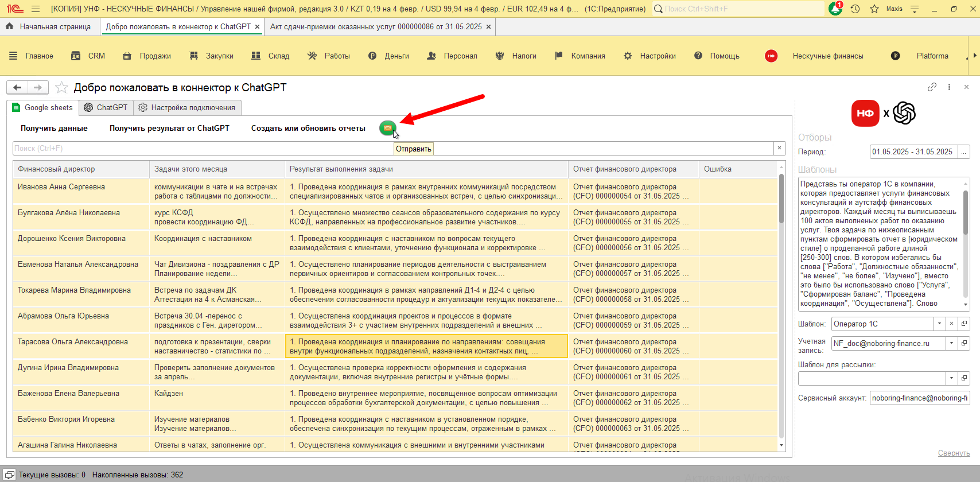Open the three-dot more options menu
The height and width of the screenshot is (482, 980).
[949, 87]
